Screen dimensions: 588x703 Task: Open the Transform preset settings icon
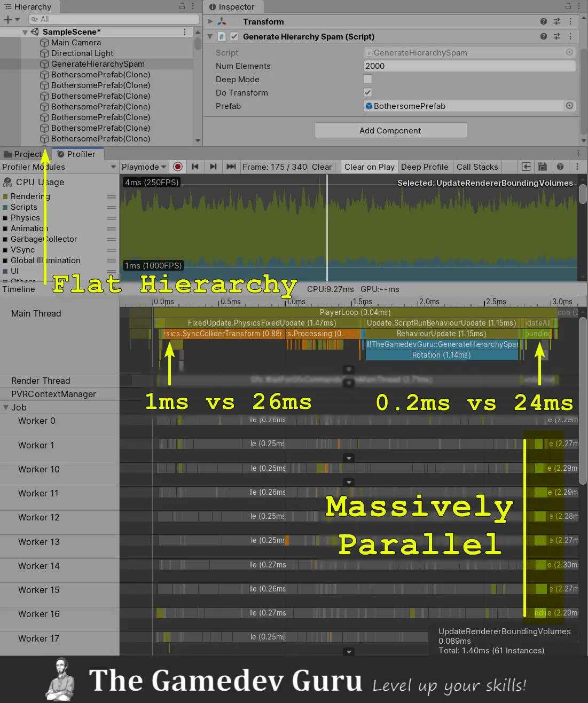[x=557, y=22]
